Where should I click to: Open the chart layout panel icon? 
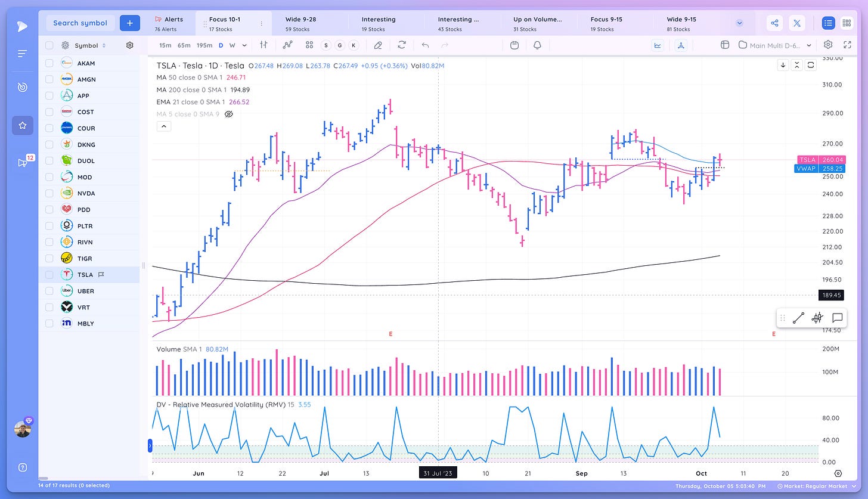[x=725, y=45]
